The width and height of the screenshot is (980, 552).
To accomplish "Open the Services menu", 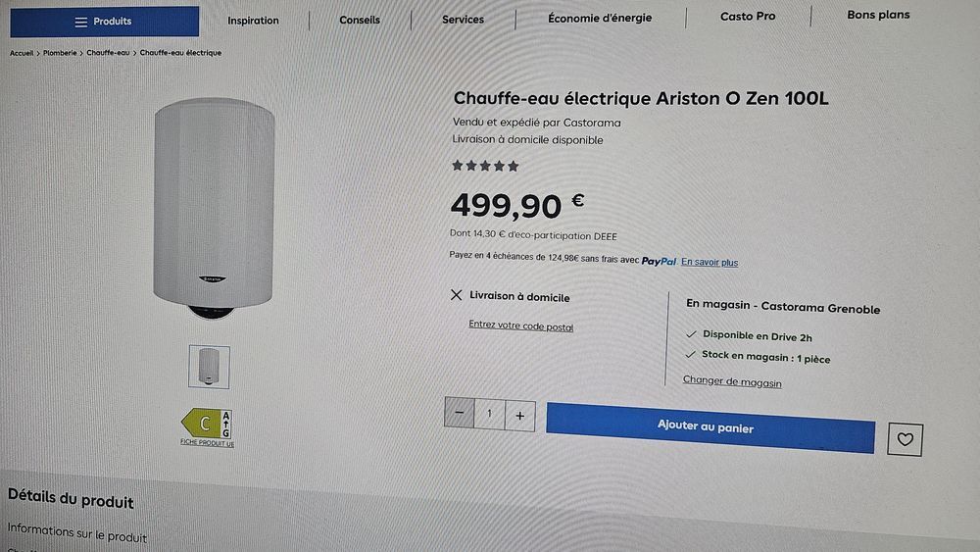I will tap(463, 20).
